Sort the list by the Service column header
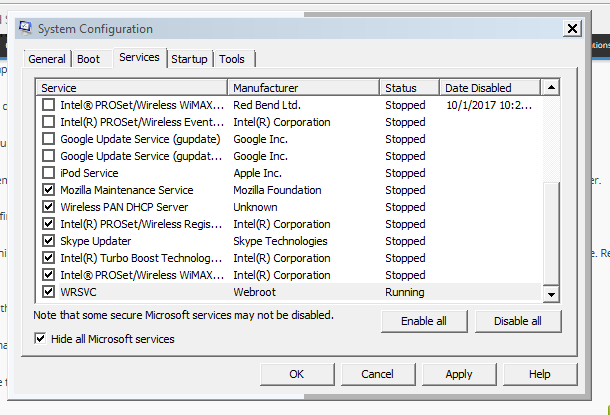The height and width of the screenshot is (415, 610). (131, 88)
